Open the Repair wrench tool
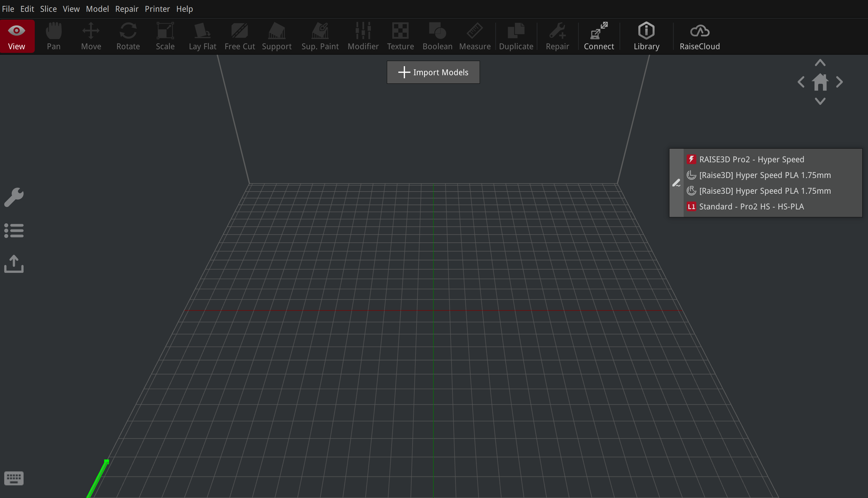This screenshot has height=498, width=868. pyautogui.click(x=558, y=36)
